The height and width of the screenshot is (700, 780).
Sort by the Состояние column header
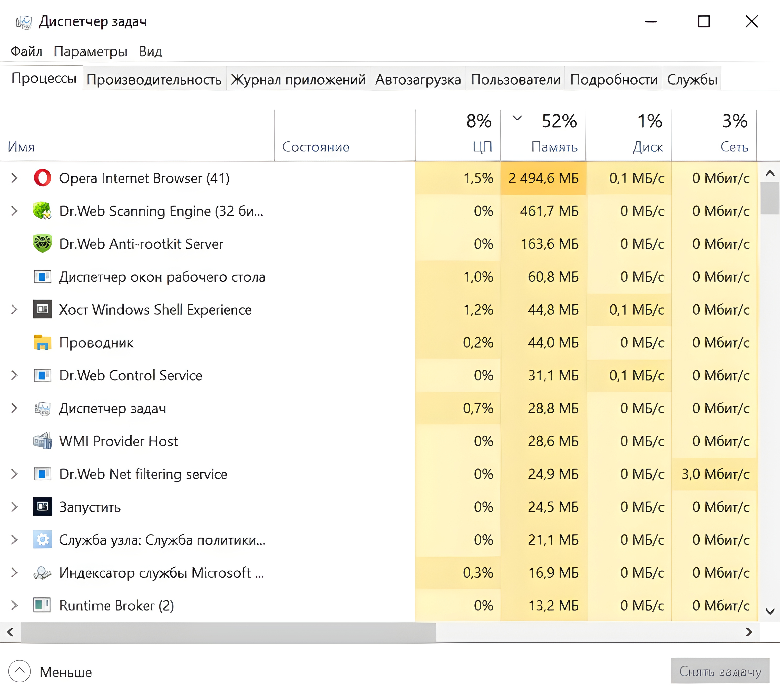(345, 135)
